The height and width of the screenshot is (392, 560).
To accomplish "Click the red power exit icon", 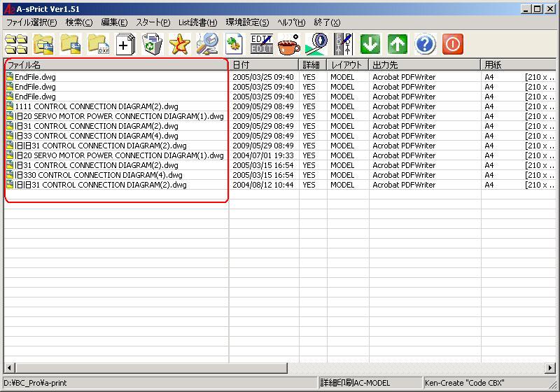I will [453, 44].
